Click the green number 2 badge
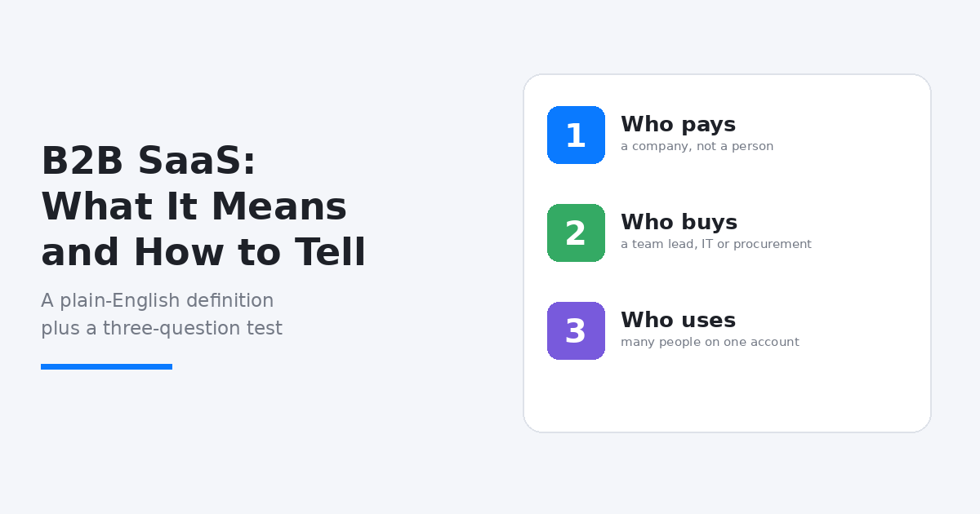Screen dimensions: 980x514 tap(576, 233)
